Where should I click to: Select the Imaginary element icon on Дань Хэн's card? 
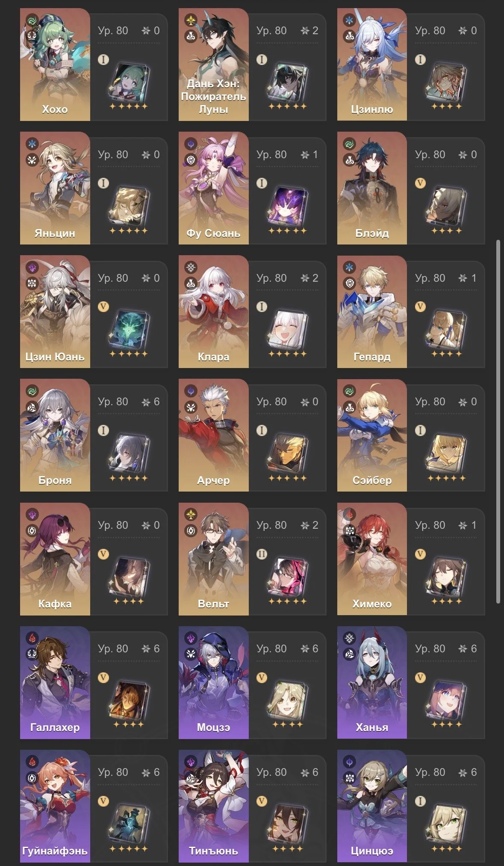[x=191, y=20]
